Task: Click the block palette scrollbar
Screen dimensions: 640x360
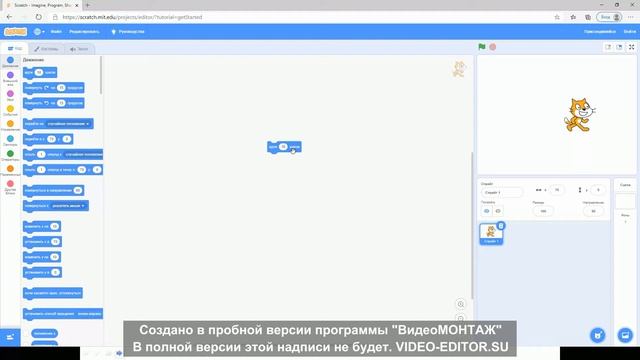Action: pyautogui.click(x=101, y=76)
